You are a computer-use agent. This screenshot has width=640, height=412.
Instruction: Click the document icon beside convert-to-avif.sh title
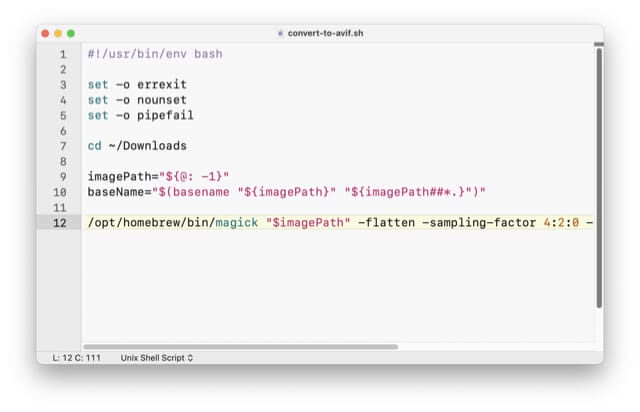280,33
